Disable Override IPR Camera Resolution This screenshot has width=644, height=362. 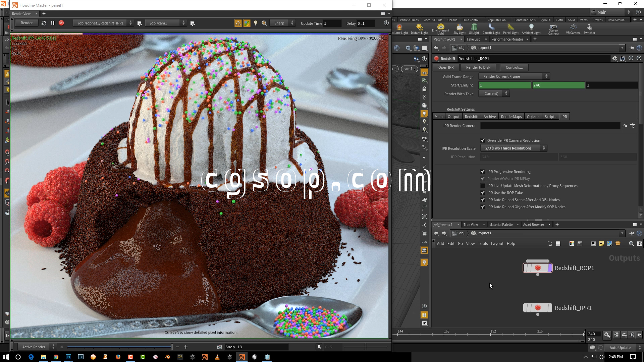point(483,140)
